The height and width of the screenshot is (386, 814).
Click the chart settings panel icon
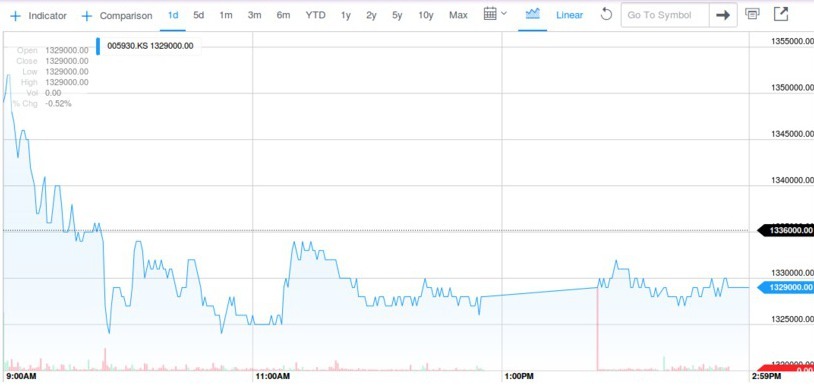click(x=752, y=14)
